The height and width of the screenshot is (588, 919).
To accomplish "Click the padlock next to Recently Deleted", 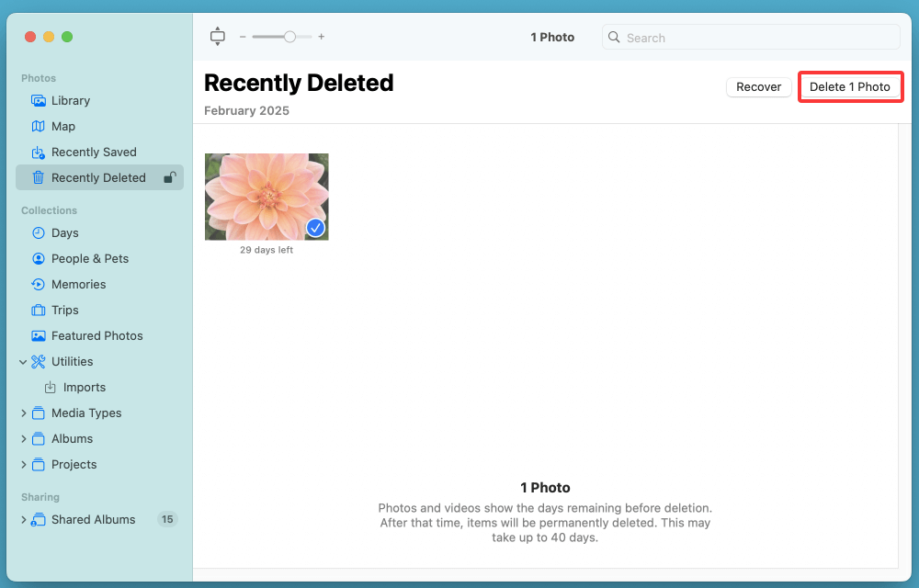I will coord(170,177).
